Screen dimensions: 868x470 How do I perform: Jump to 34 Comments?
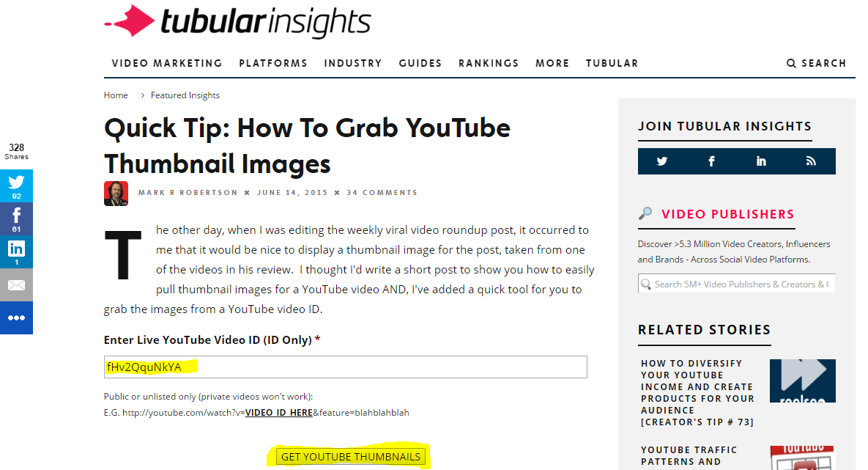click(382, 192)
